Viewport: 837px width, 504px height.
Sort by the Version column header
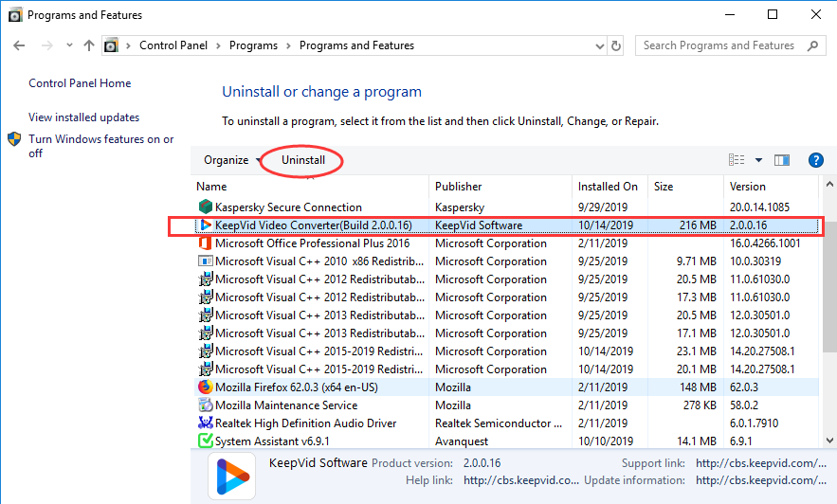pyautogui.click(x=747, y=187)
